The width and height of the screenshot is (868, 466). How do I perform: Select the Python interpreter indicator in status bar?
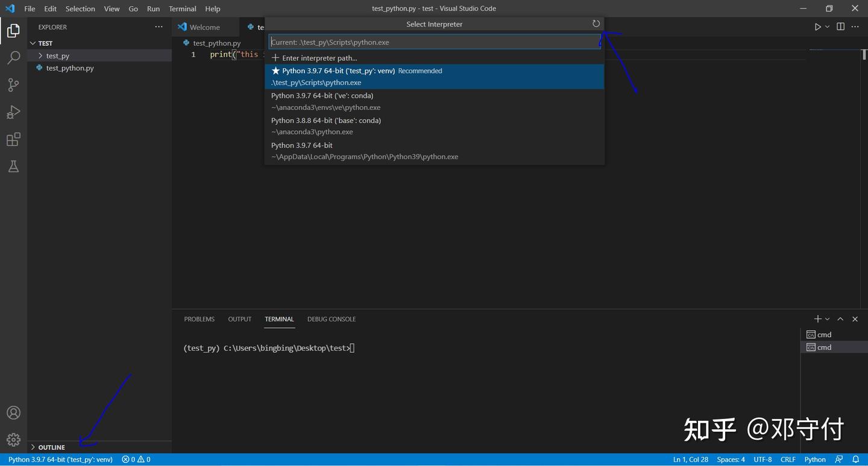pyautogui.click(x=60, y=459)
